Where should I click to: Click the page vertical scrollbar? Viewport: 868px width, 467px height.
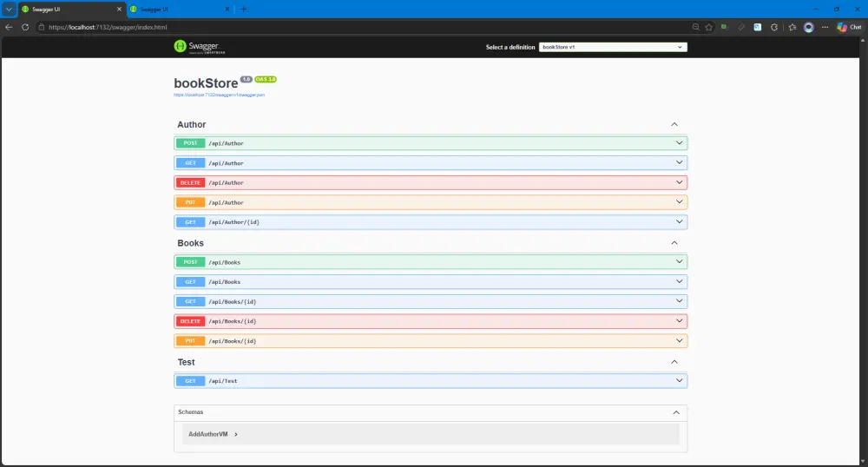click(x=863, y=252)
